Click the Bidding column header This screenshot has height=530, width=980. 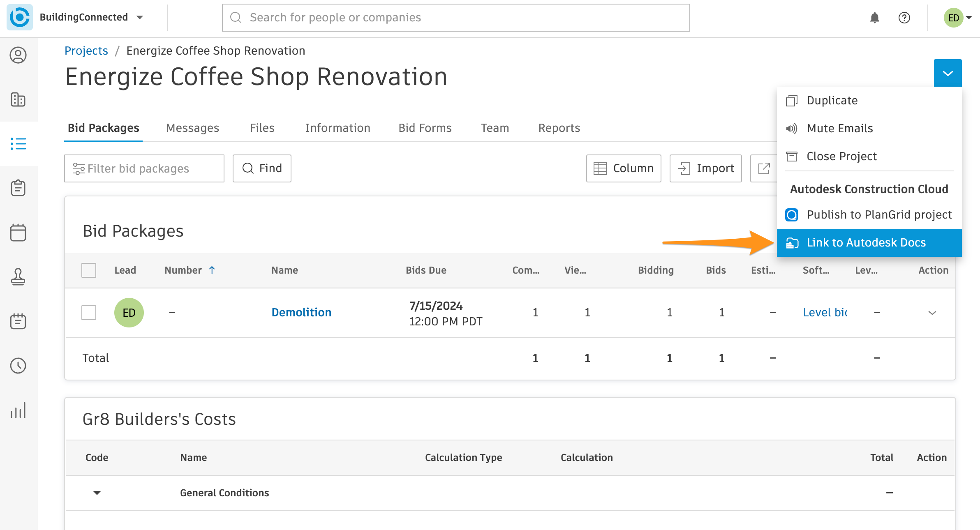point(656,270)
